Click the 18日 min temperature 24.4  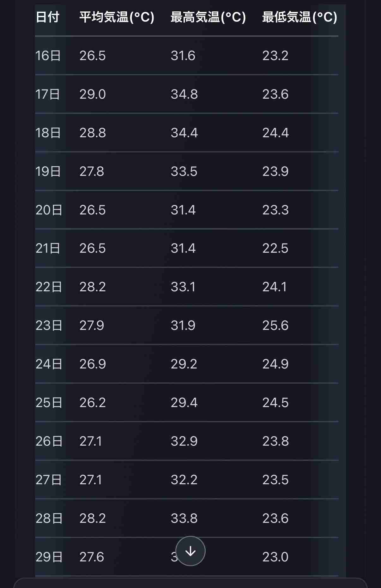[x=275, y=133]
